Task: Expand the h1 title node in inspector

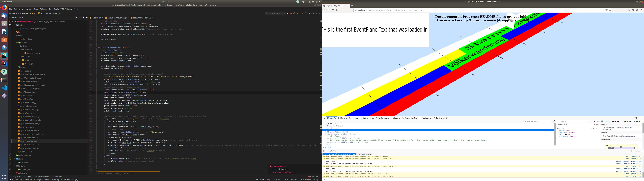Action: (326, 132)
